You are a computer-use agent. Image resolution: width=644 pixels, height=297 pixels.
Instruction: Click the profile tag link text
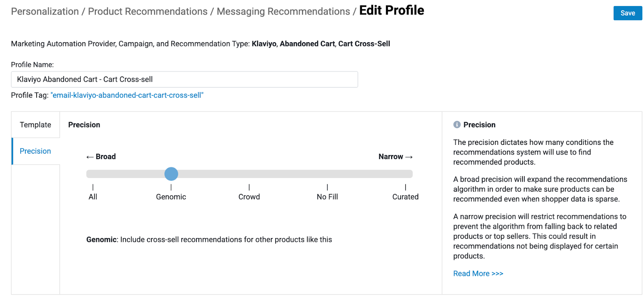tap(127, 95)
